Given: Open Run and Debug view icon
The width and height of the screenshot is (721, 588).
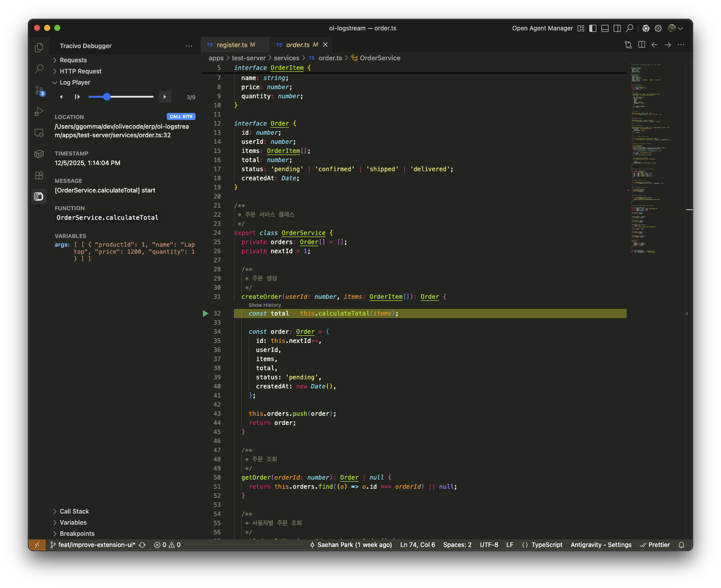Looking at the screenshot, I should point(39,112).
